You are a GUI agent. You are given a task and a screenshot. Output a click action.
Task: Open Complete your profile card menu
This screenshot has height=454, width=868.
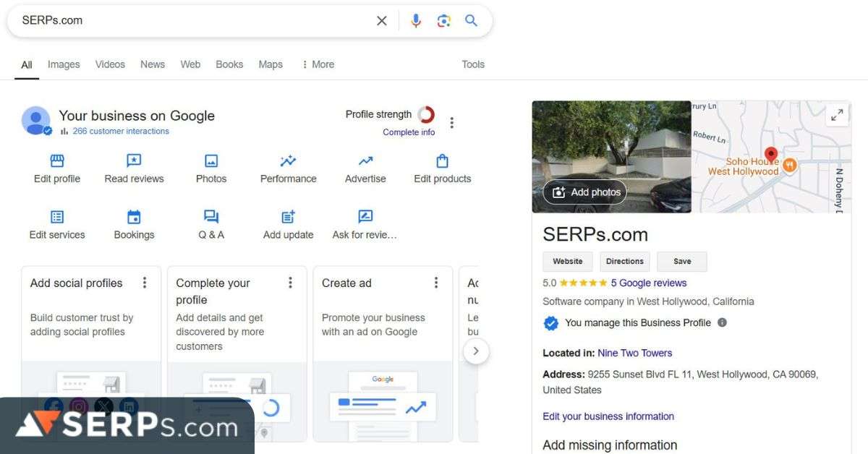coord(291,283)
